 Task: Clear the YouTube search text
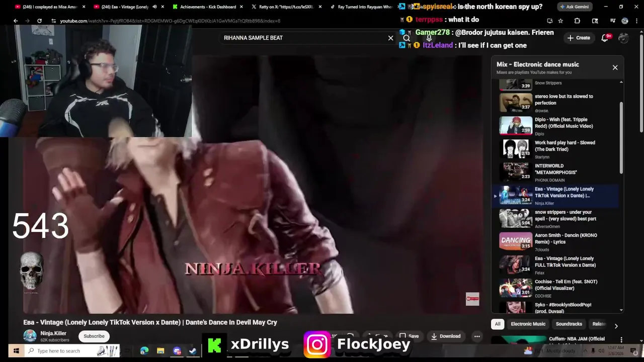pos(390,38)
